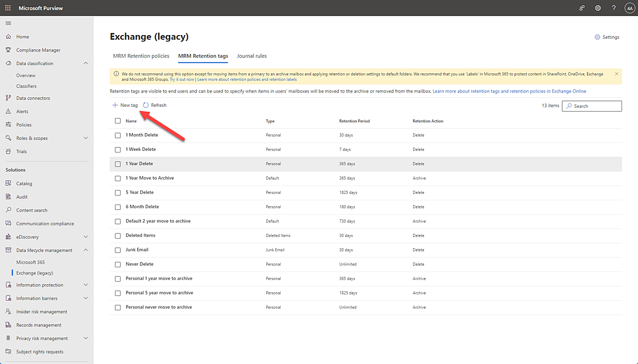The image size is (638, 364).
Task: Open 'Learn more about retention tags' link
Action: coord(509,91)
